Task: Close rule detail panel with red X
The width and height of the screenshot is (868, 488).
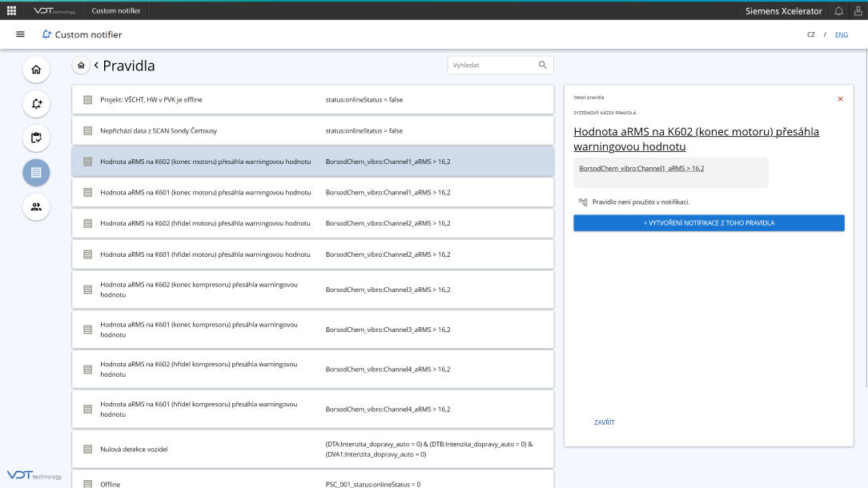Action: (840, 98)
